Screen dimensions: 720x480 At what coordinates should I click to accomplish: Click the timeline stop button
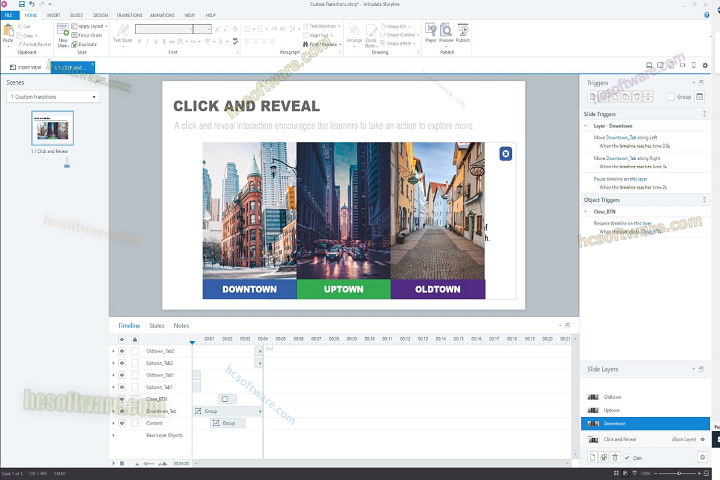[122, 463]
